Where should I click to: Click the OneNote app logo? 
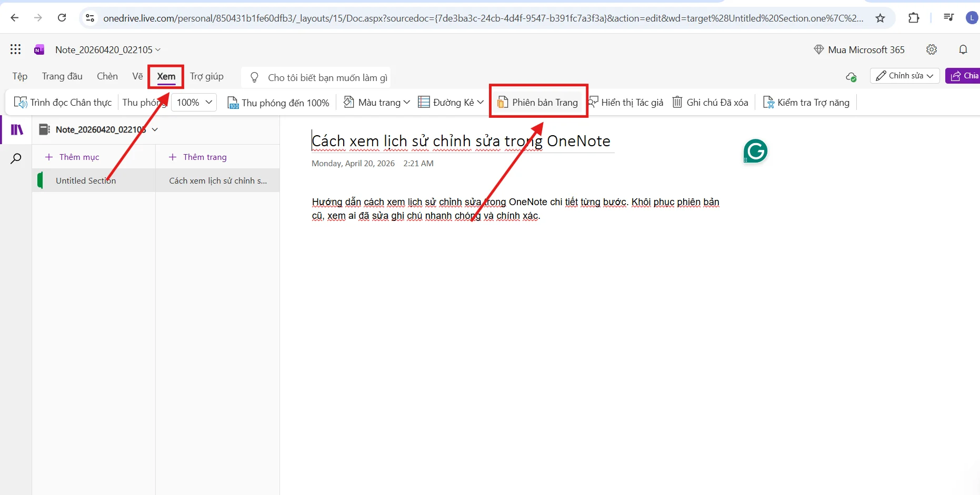pos(39,49)
